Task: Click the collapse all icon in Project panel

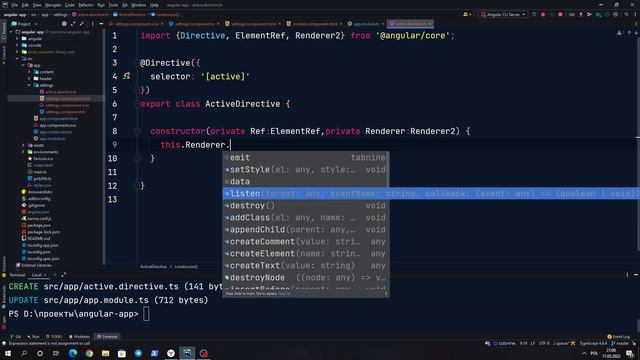Action: pyautogui.click(x=82, y=24)
